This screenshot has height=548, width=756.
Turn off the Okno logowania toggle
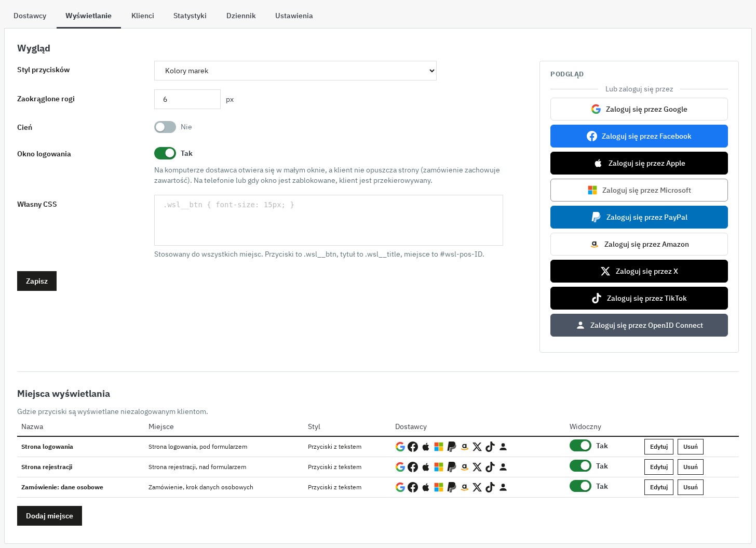pos(165,153)
